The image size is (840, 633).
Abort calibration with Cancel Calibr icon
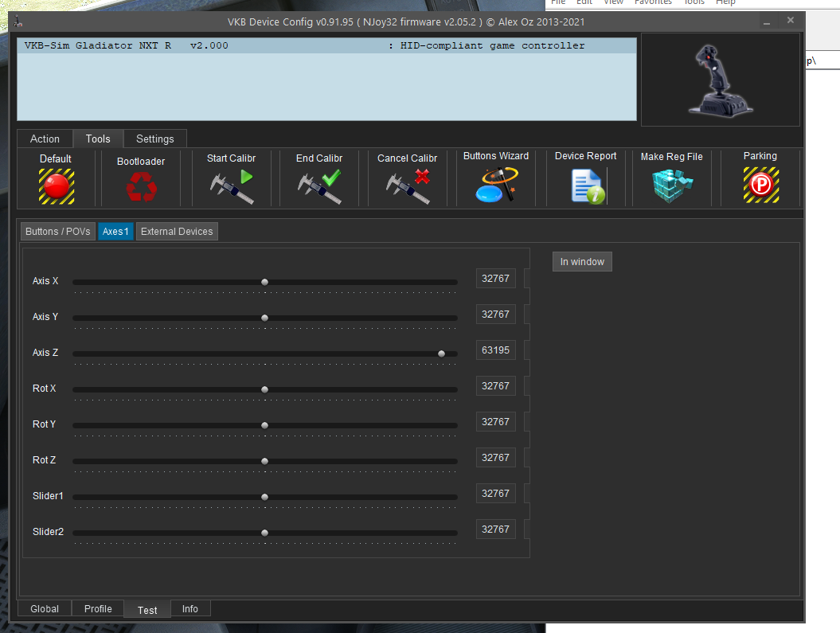click(408, 186)
